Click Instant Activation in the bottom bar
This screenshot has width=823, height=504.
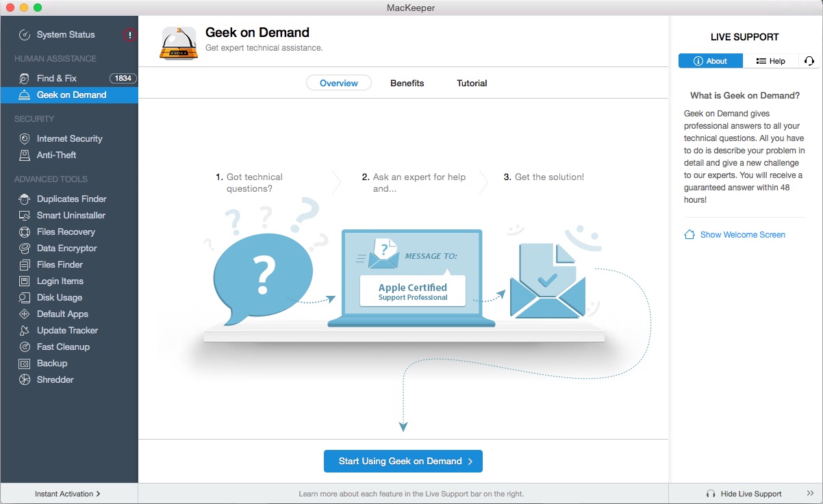click(x=68, y=494)
